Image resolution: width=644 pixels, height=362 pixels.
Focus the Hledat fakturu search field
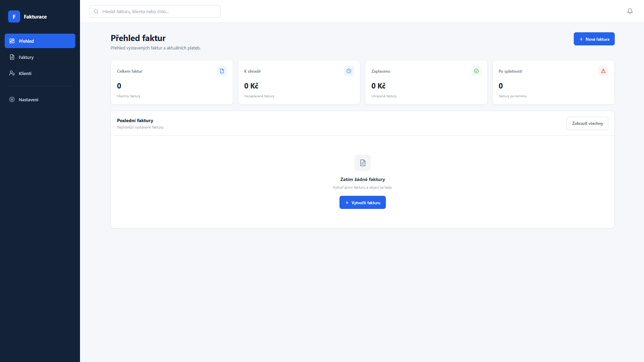pyautogui.click(x=155, y=11)
